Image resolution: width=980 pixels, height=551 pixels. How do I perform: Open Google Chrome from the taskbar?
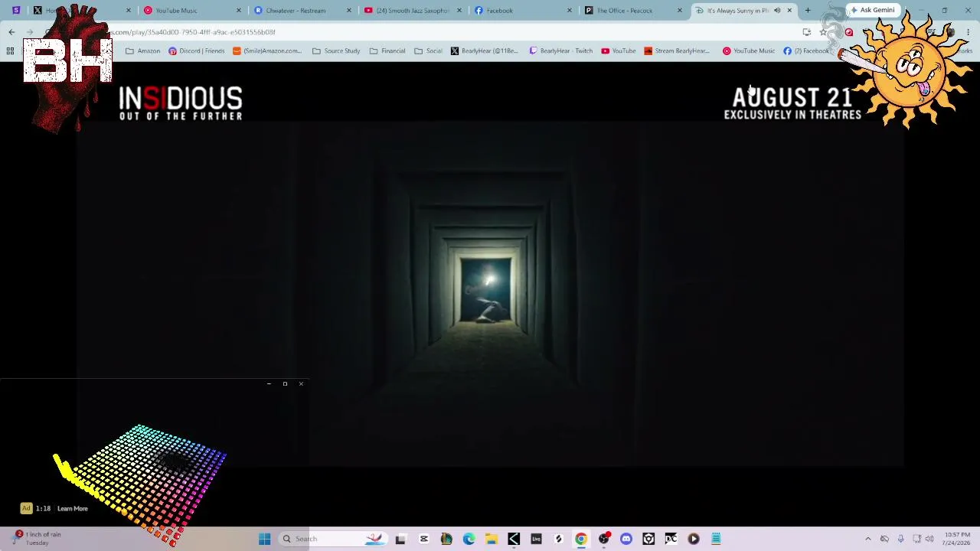581,539
